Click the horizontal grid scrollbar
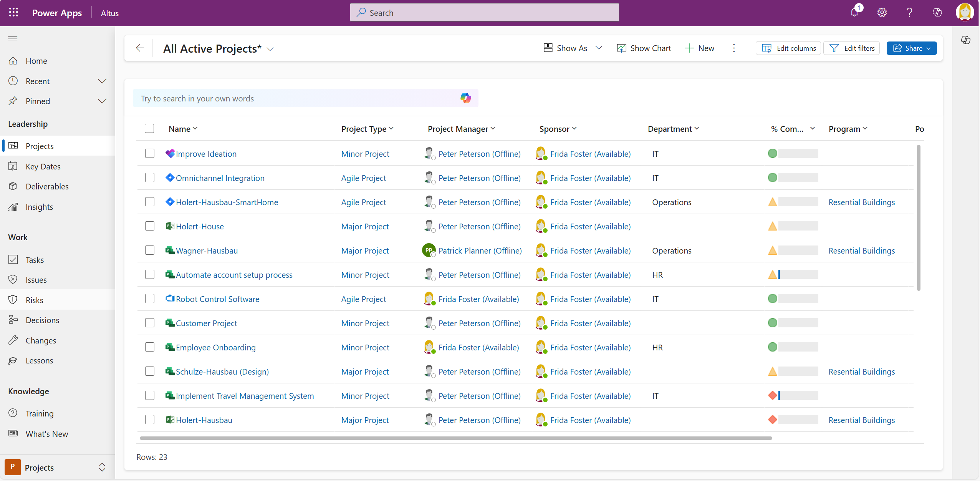Image resolution: width=980 pixels, height=481 pixels. point(456,438)
